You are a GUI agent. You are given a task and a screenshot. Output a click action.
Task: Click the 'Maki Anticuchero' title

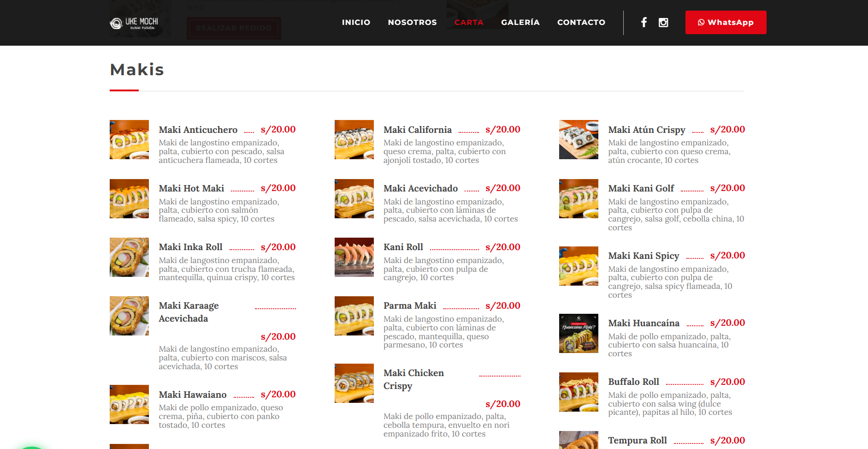click(x=198, y=130)
